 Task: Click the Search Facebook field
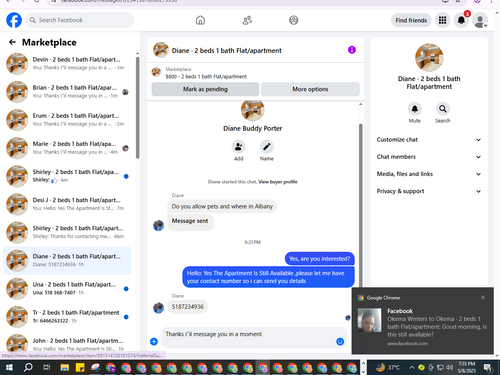tap(80, 20)
